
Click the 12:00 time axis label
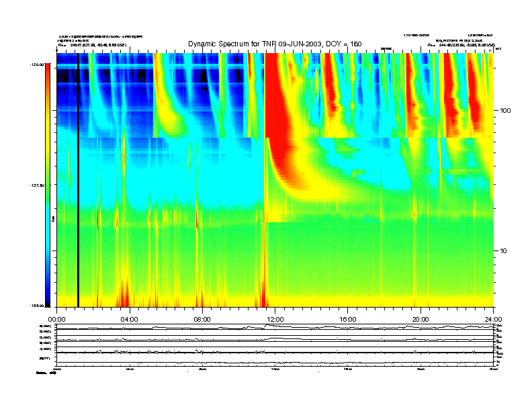click(x=275, y=320)
